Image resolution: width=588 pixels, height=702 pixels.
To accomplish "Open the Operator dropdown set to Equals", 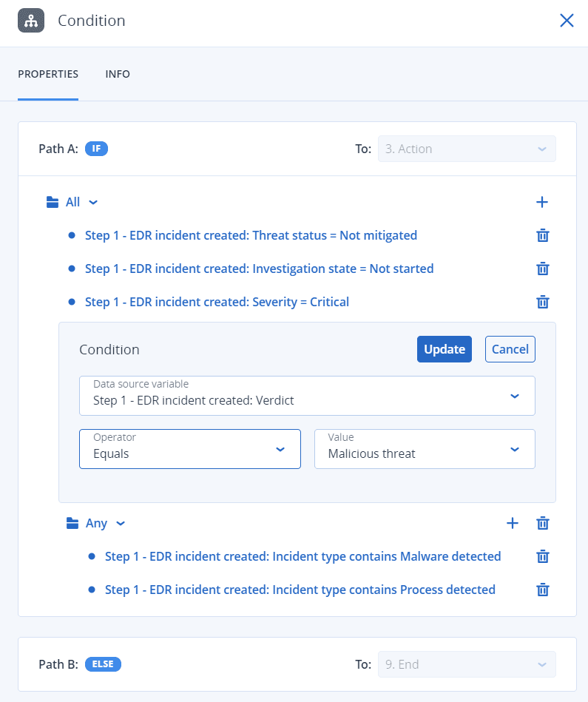I will (189, 448).
